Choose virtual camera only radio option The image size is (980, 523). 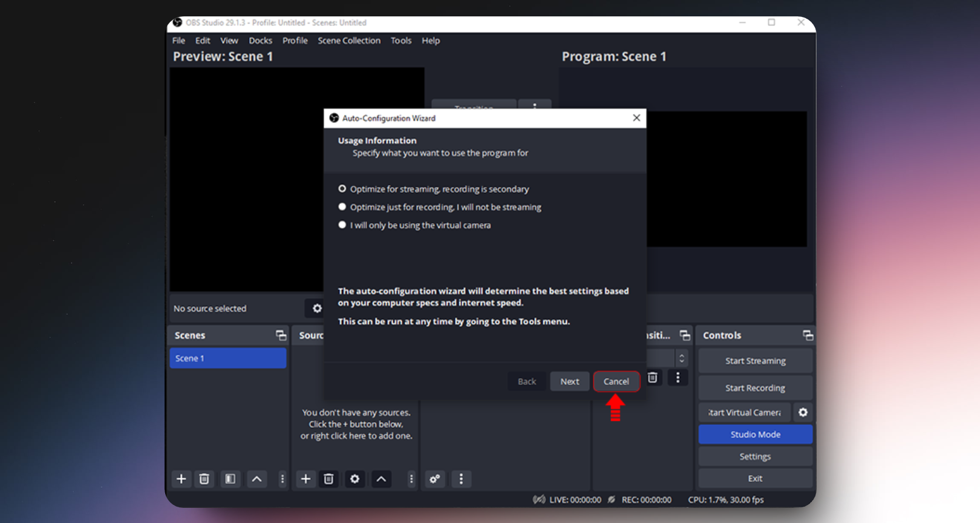(342, 225)
